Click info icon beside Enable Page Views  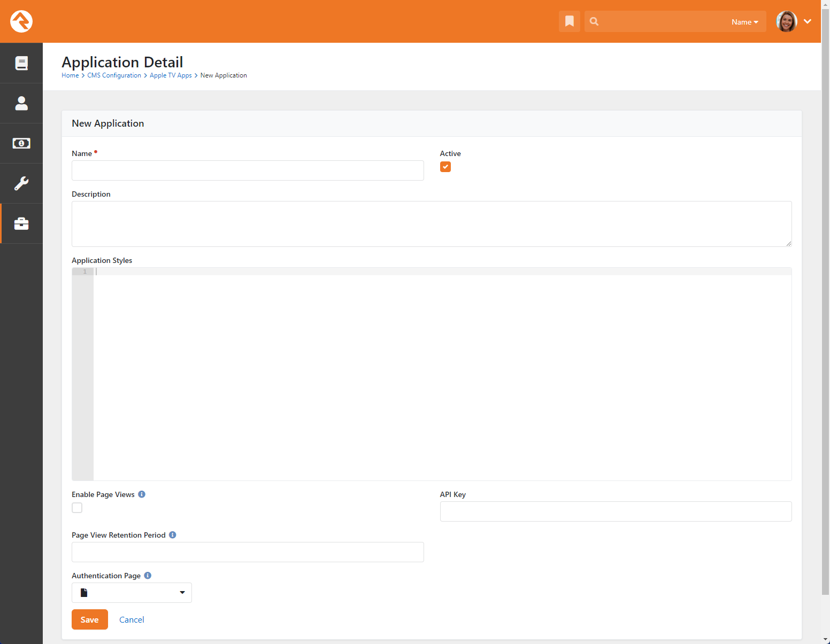(x=142, y=494)
